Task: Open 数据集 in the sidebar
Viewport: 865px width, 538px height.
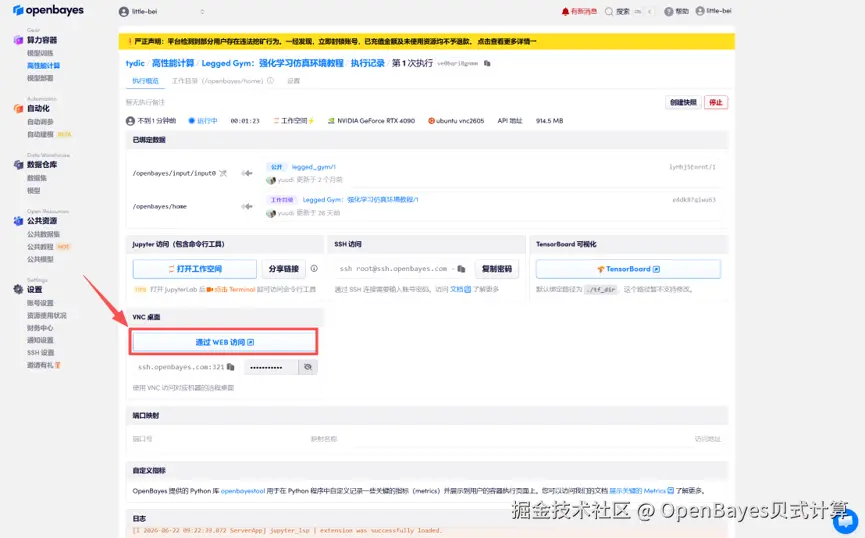Action: coord(37,178)
